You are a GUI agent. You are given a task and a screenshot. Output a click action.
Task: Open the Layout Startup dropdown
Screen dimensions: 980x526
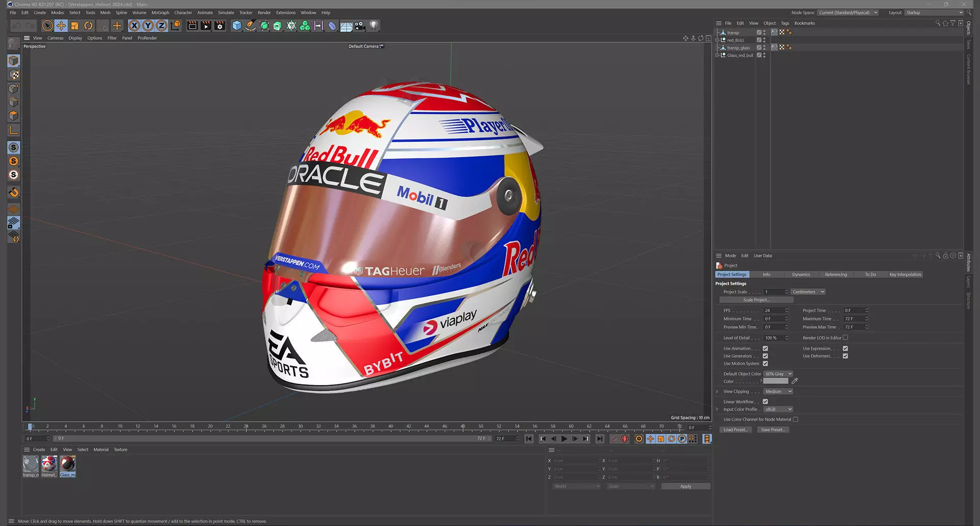[934, 13]
